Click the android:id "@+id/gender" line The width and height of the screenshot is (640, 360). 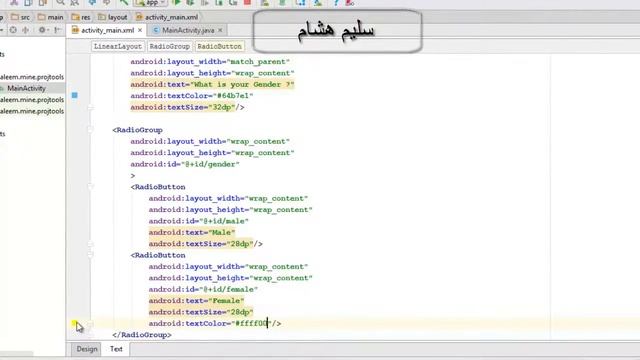(x=185, y=164)
